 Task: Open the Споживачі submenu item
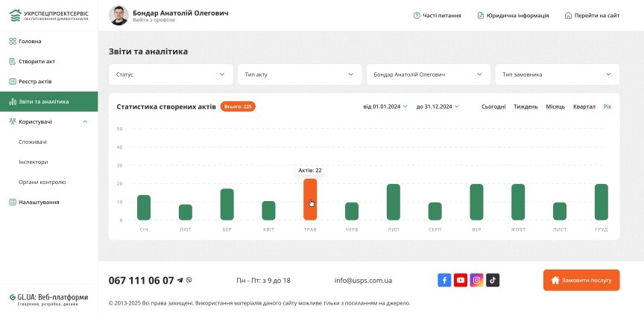click(x=33, y=142)
